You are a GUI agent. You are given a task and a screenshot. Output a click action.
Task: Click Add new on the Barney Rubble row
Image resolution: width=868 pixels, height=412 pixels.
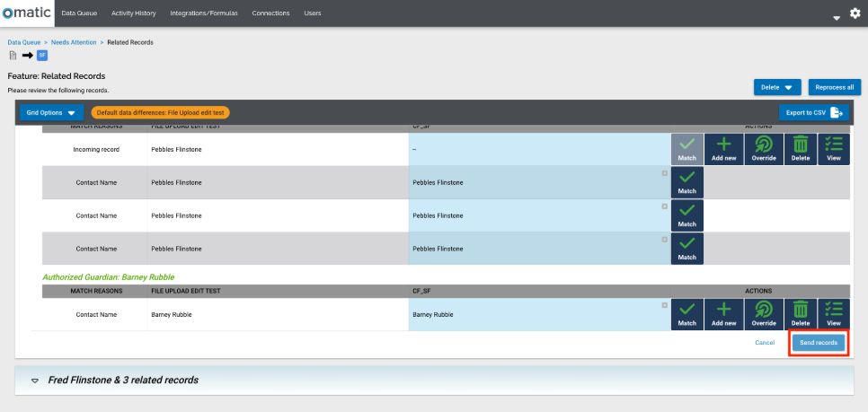coord(724,314)
